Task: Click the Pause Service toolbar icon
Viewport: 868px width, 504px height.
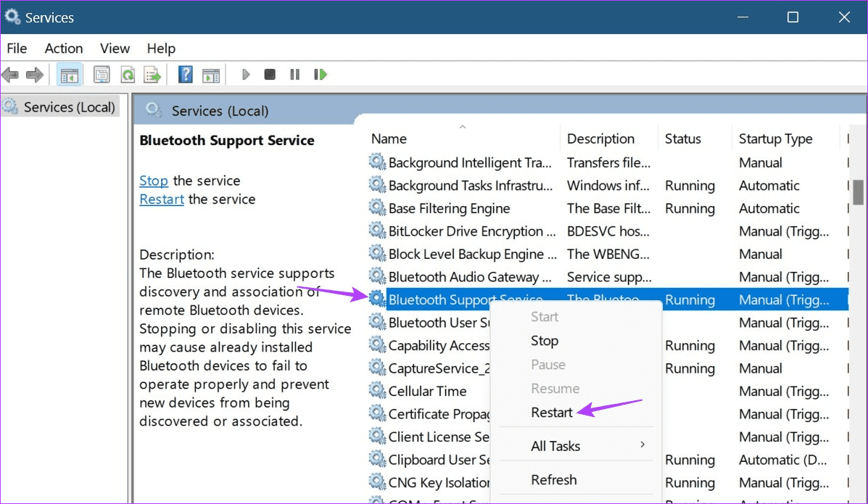Action: (x=294, y=74)
